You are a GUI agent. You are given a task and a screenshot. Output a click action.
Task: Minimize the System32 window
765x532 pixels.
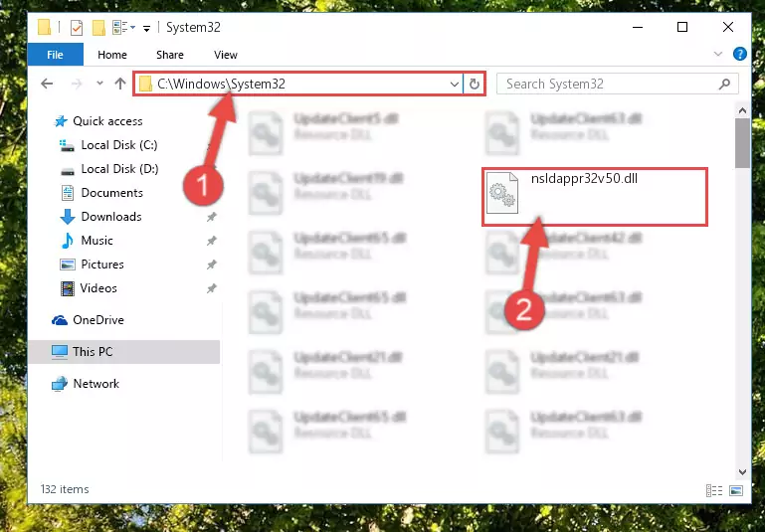tap(638, 27)
